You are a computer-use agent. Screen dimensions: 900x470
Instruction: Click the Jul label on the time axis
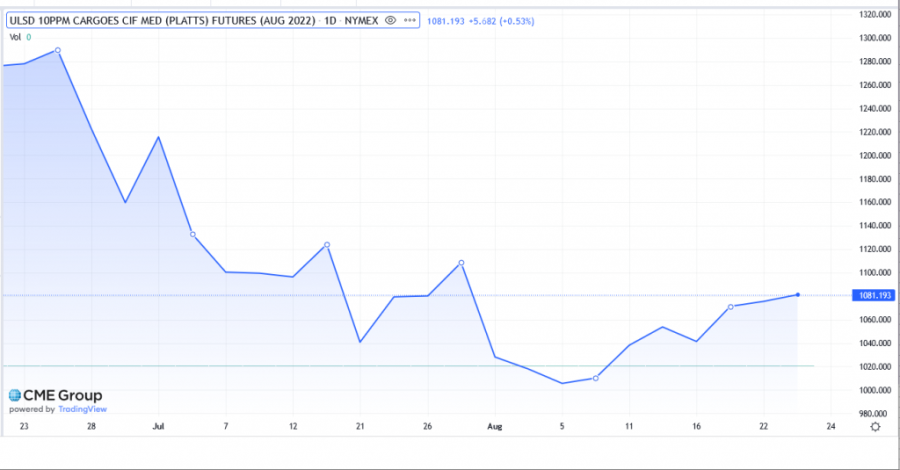tap(158, 426)
